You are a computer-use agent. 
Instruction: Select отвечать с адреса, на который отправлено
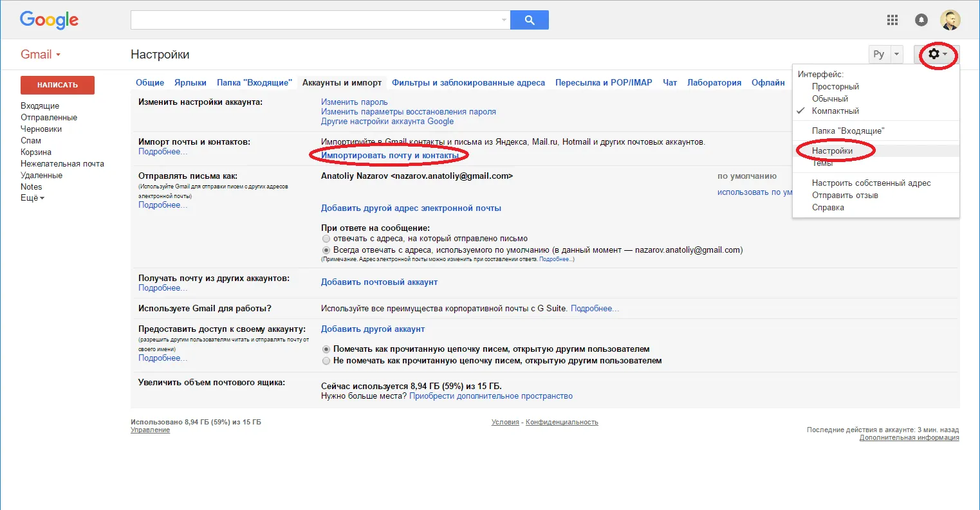point(326,239)
